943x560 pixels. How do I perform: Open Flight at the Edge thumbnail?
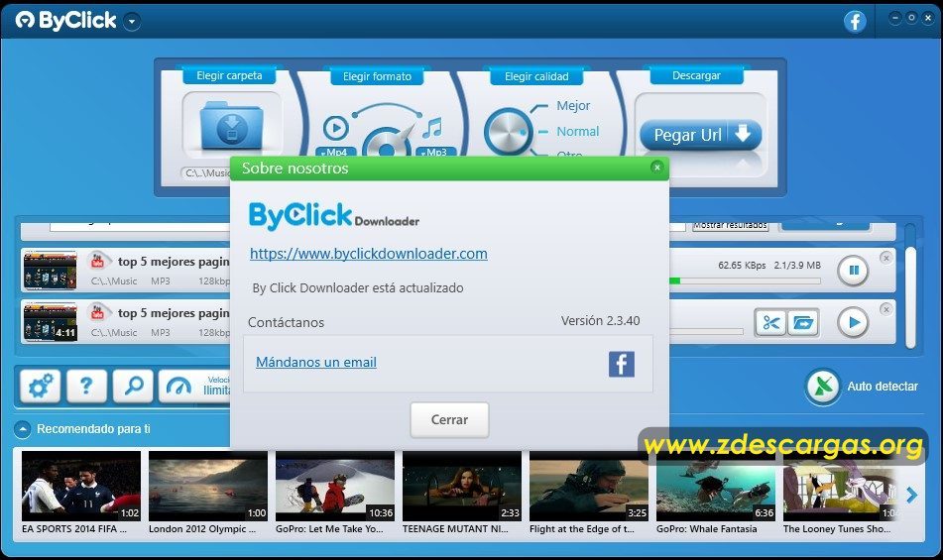589,486
